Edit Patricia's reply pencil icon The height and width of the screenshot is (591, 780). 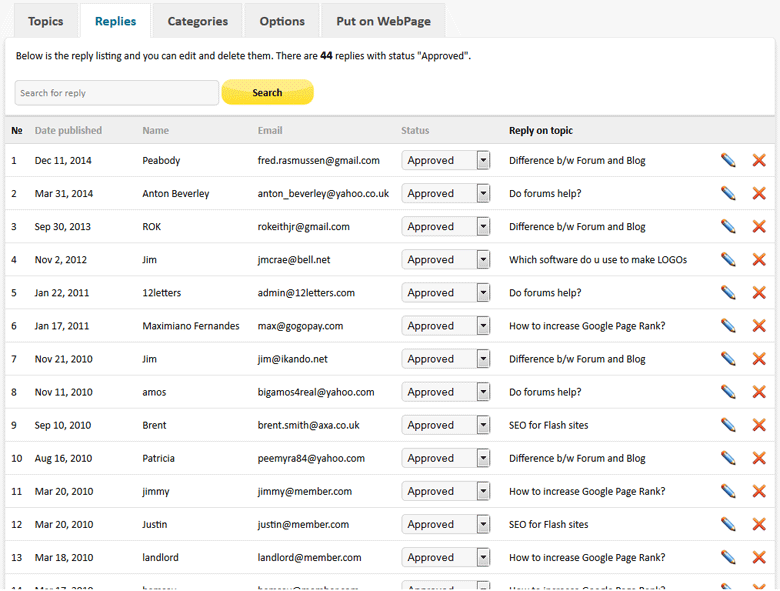point(728,458)
